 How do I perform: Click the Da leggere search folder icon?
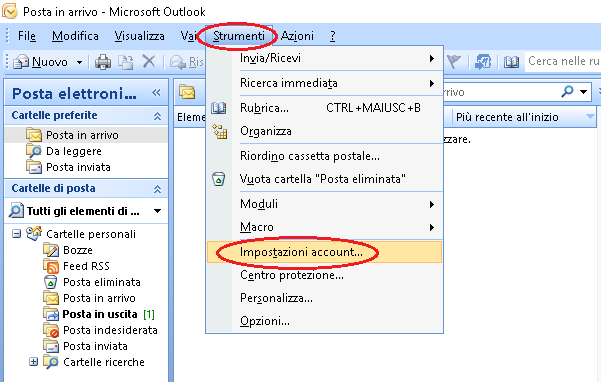34,151
